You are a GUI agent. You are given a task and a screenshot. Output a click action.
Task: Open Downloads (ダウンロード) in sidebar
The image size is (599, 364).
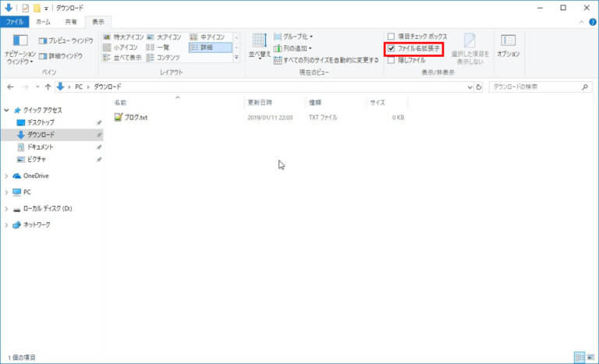pyautogui.click(x=41, y=135)
